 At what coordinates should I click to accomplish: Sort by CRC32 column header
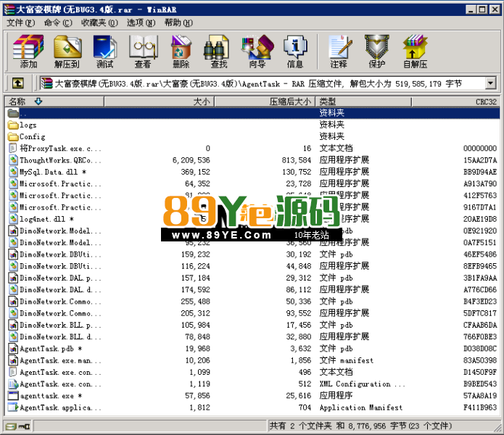click(x=455, y=101)
